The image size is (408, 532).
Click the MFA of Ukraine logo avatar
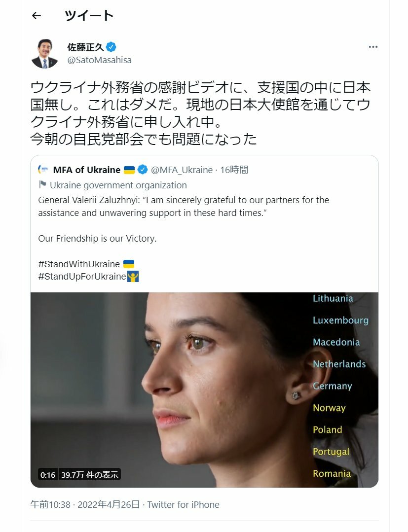click(x=43, y=170)
